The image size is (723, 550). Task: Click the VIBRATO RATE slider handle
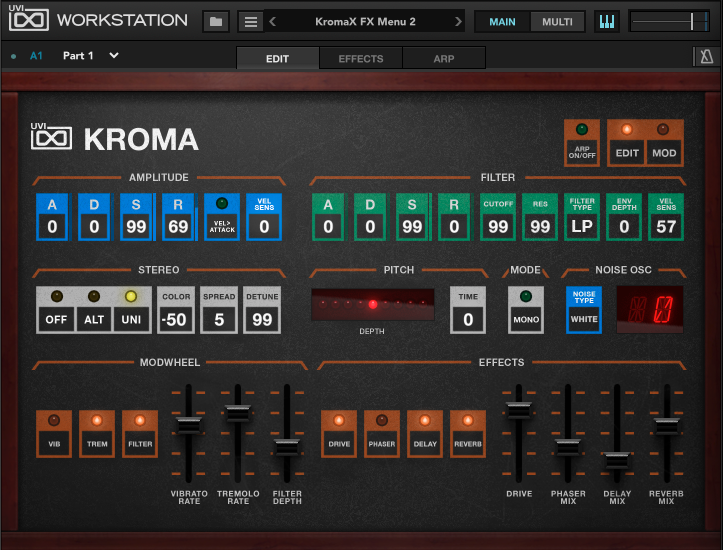[189, 425]
